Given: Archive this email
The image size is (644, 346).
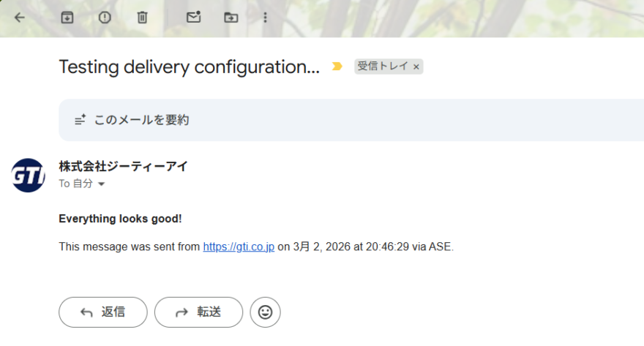Looking at the screenshot, I should coord(67,17).
